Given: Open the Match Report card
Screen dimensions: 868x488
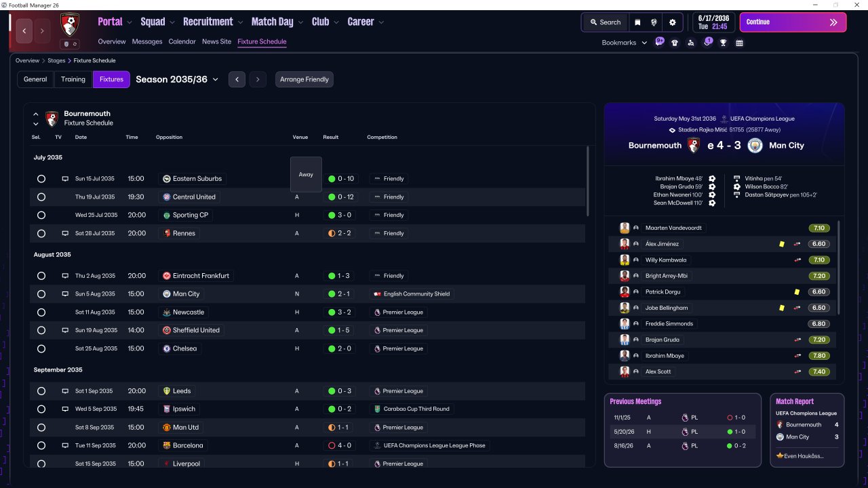Looking at the screenshot, I should [807, 430].
